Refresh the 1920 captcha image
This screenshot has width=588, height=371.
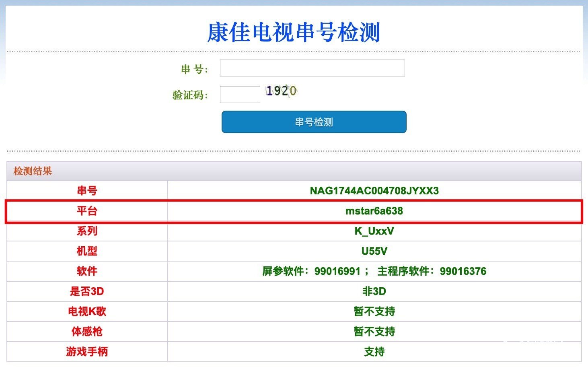coord(281,91)
